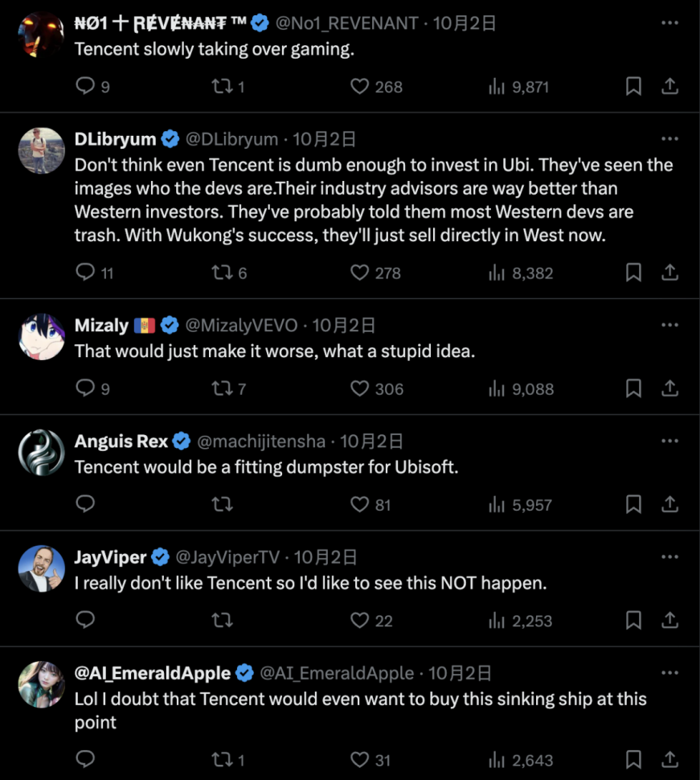Share the AI_EmeraldApple tweet
This screenshot has width=700, height=780.
[x=669, y=759]
